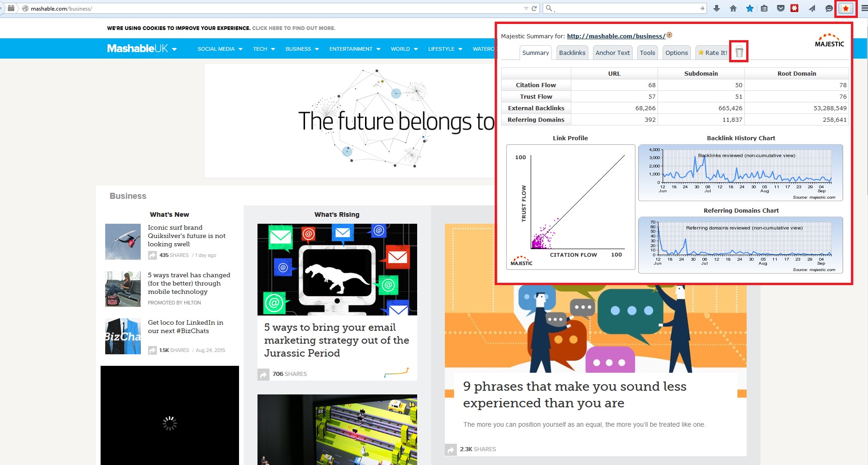Viewport: 868px width, 465px height.
Task: Expand the Lifestyle menu
Action: coord(445,49)
